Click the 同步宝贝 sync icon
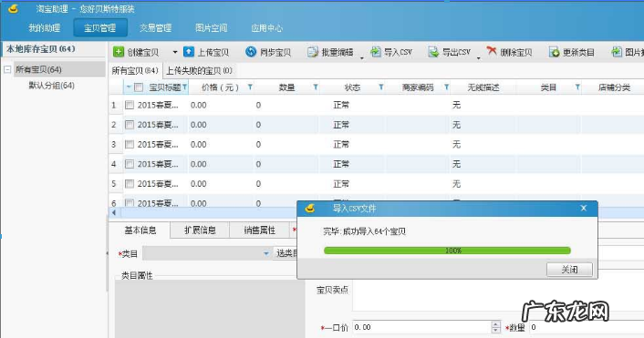This screenshot has height=338, width=644. (251, 52)
